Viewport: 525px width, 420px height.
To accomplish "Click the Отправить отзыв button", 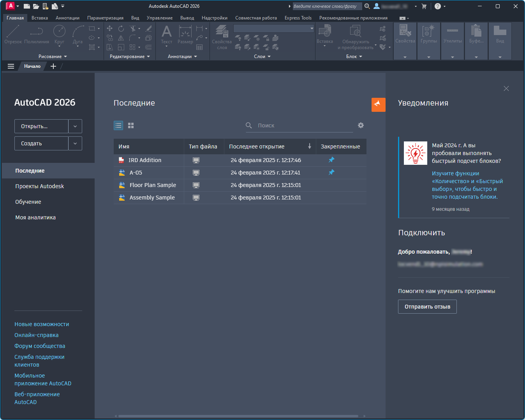I will [x=427, y=307].
